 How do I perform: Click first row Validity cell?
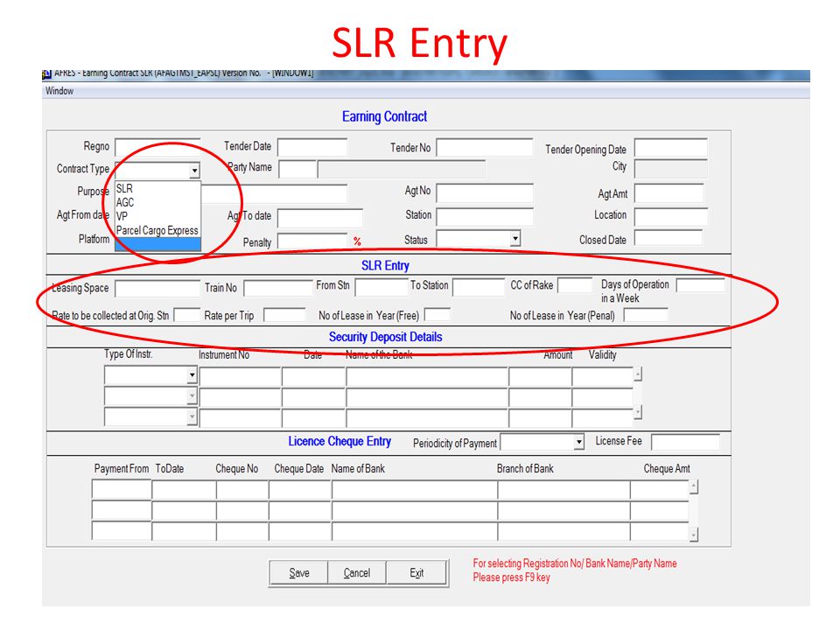[x=603, y=377]
